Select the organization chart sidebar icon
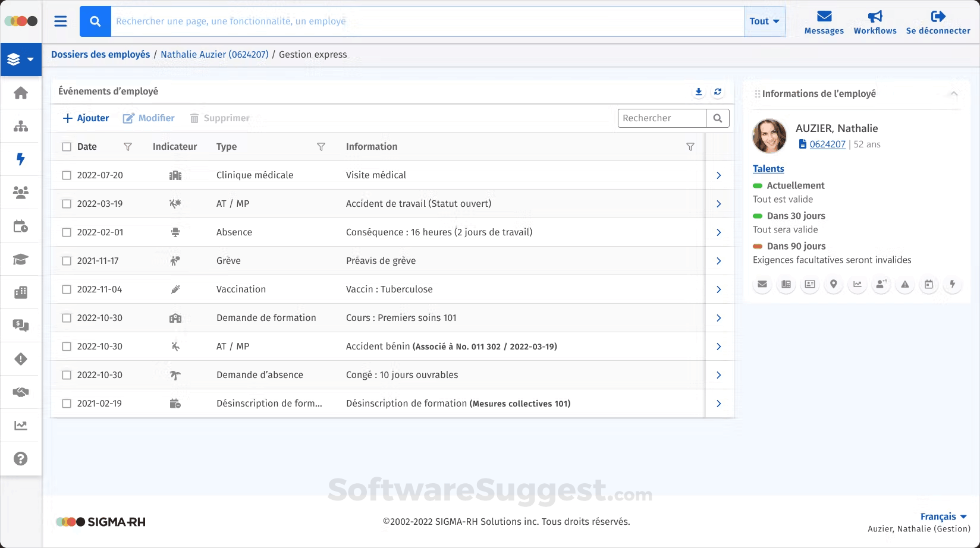 point(21,125)
